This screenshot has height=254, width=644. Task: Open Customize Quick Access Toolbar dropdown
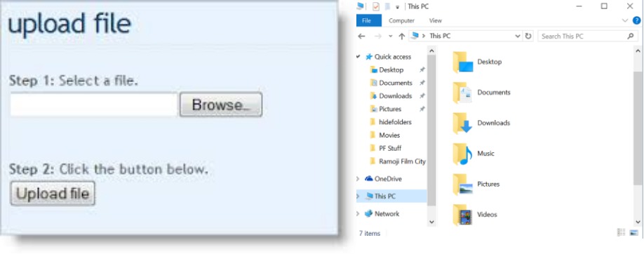tap(398, 7)
